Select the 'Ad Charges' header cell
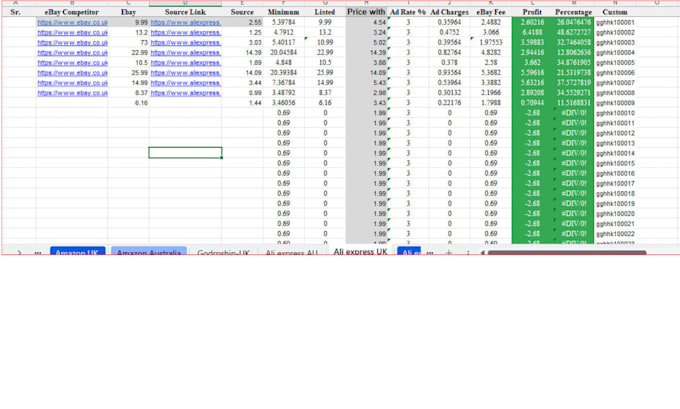This screenshot has width=680, height=409. tap(449, 12)
